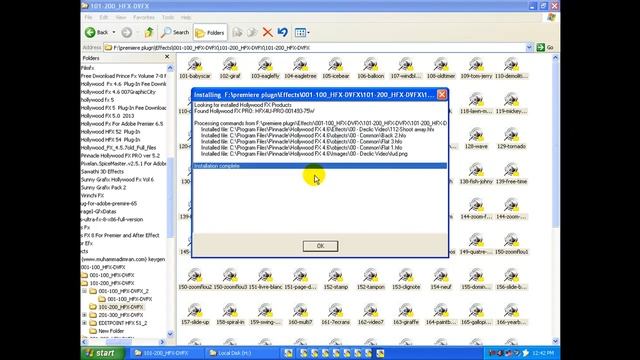Click the system tray clock
The height and width of the screenshot is (360, 640).
click(x=543, y=353)
